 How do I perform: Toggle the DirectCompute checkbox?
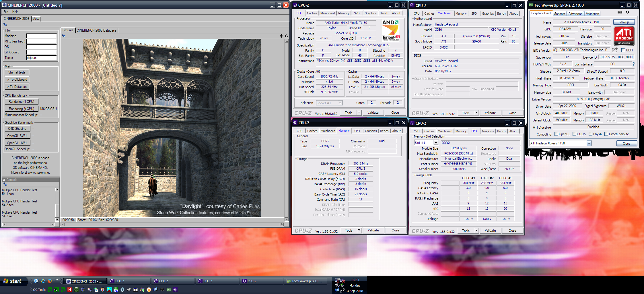tap(606, 134)
